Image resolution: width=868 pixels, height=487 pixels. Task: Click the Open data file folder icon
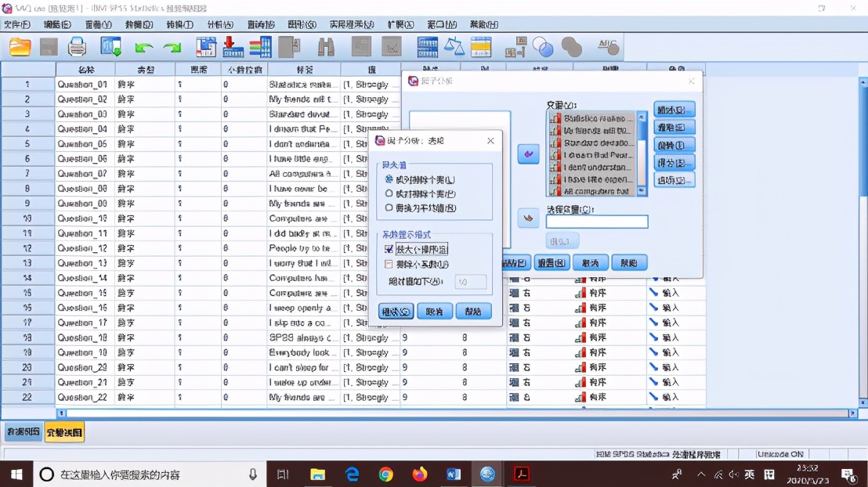[x=20, y=47]
